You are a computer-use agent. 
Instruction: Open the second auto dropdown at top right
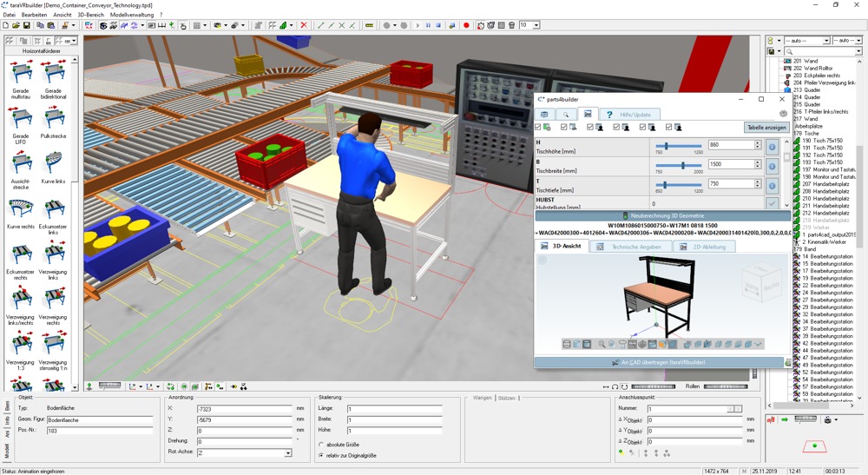[x=858, y=41]
